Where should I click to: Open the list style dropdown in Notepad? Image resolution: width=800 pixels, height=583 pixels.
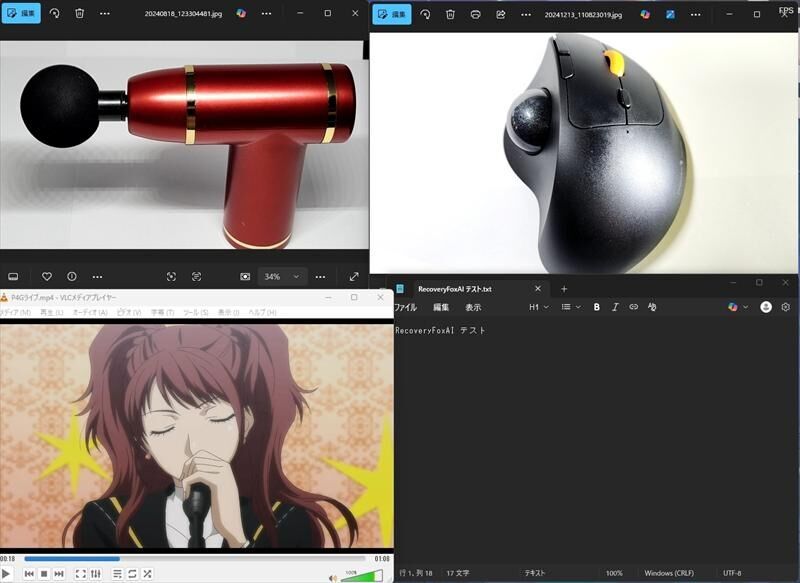pyautogui.click(x=571, y=307)
